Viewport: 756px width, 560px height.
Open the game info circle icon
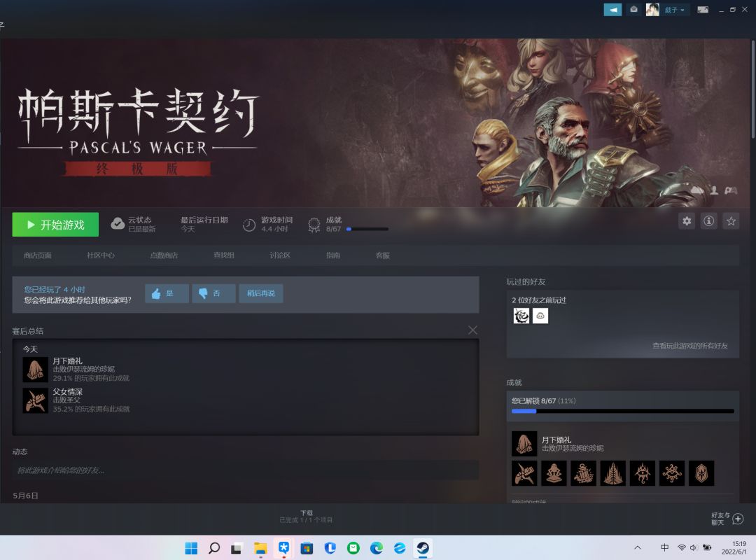[708, 221]
